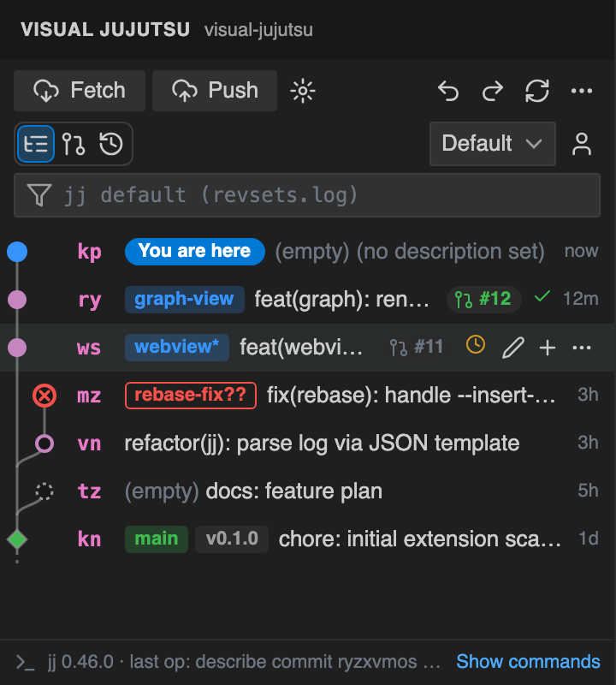This screenshot has height=685, width=616.
Task: Click the pending clock status on ws
Action: [x=476, y=345]
